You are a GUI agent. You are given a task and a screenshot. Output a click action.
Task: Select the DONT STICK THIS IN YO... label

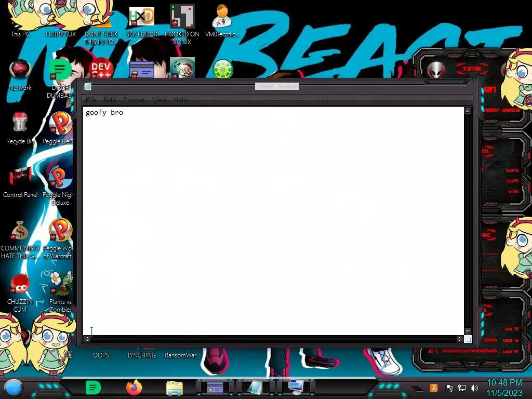coord(101,38)
